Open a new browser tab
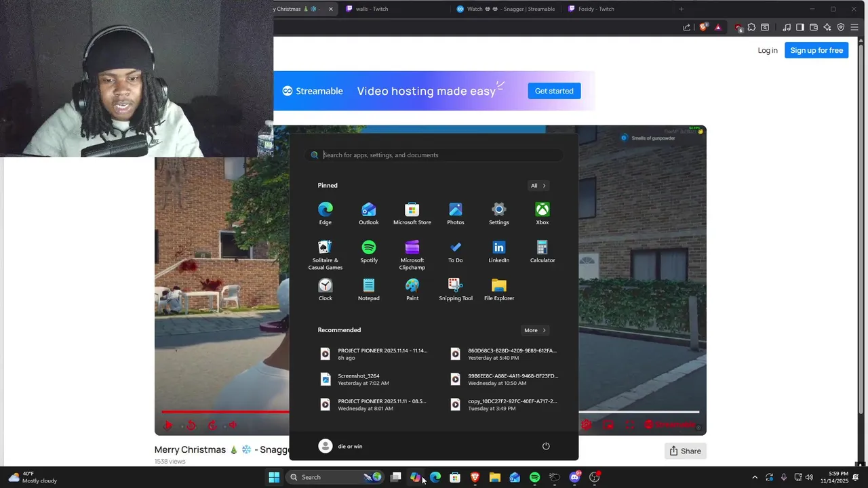The height and width of the screenshot is (488, 868). (x=681, y=9)
